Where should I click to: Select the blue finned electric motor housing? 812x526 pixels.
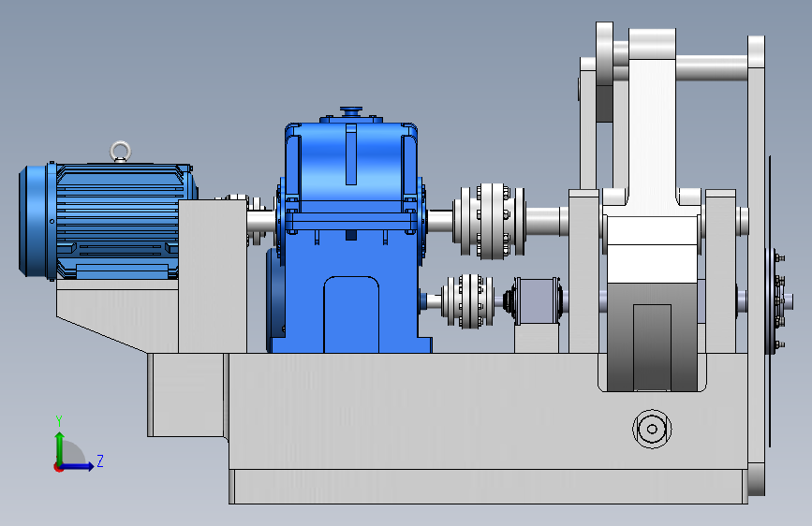(x=120, y=220)
